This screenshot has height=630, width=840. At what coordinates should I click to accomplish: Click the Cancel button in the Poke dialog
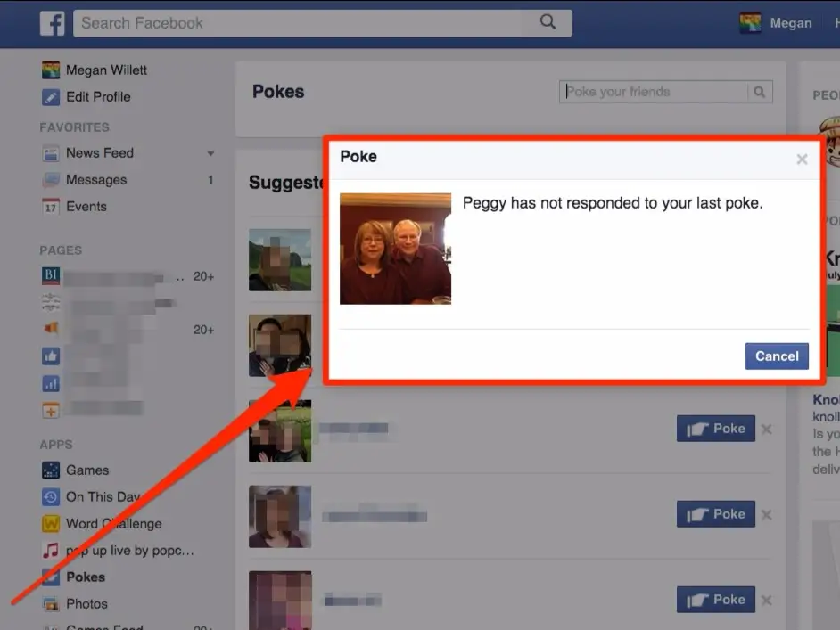777,356
